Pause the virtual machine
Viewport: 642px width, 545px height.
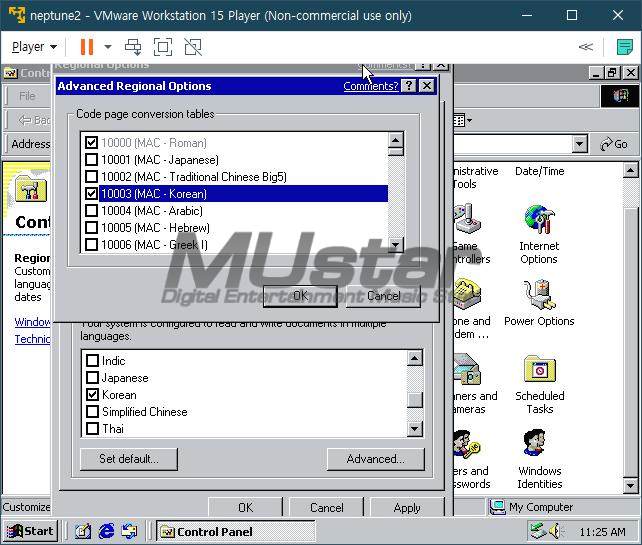(87, 47)
